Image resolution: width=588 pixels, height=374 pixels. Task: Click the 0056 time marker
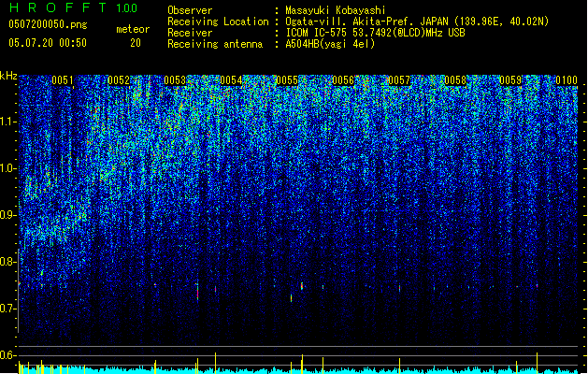point(343,80)
